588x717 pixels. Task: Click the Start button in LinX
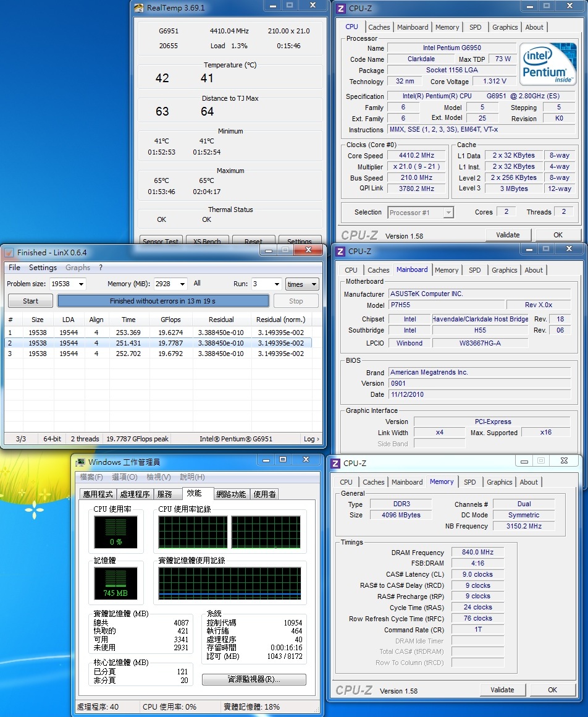tap(31, 301)
